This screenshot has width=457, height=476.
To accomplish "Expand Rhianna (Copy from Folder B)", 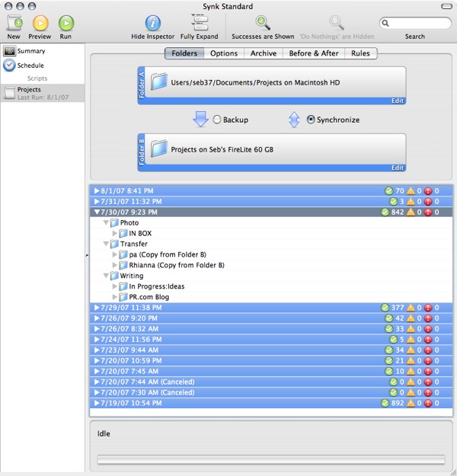I will (x=115, y=265).
